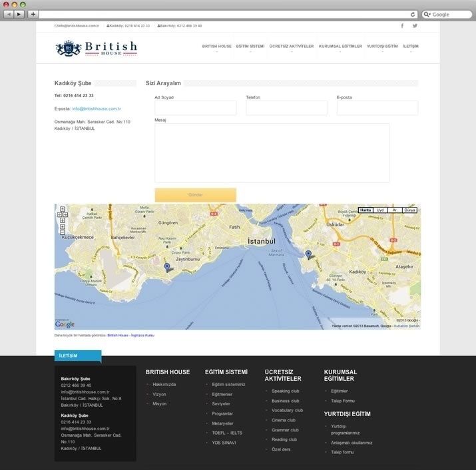Switch map to Dünya view

point(409,210)
